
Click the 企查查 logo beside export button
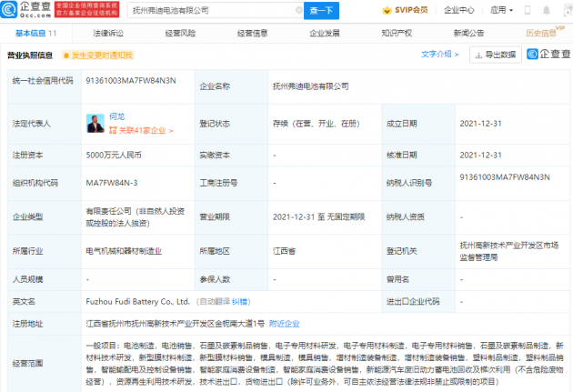[x=548, y=54]
